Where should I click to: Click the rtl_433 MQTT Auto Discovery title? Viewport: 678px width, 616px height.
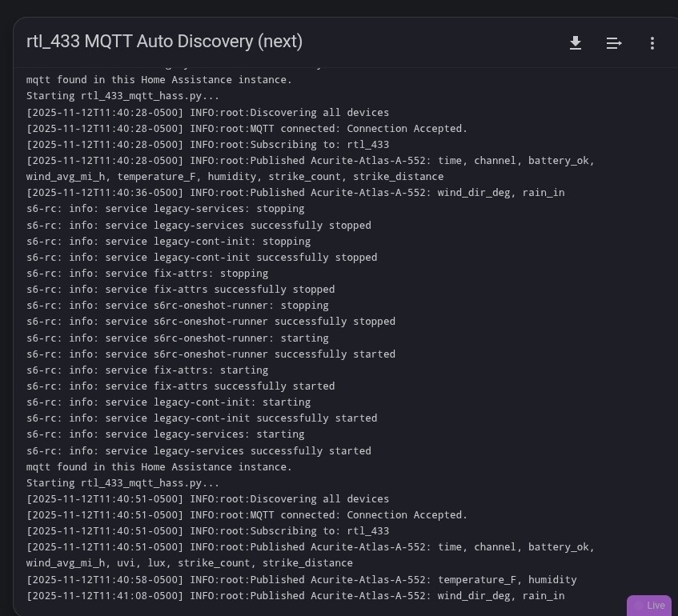165,42
